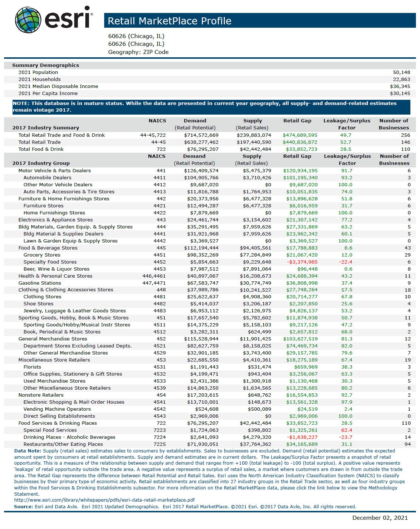Open the esri retail marketplace PDF URL

tap(104, 500)
